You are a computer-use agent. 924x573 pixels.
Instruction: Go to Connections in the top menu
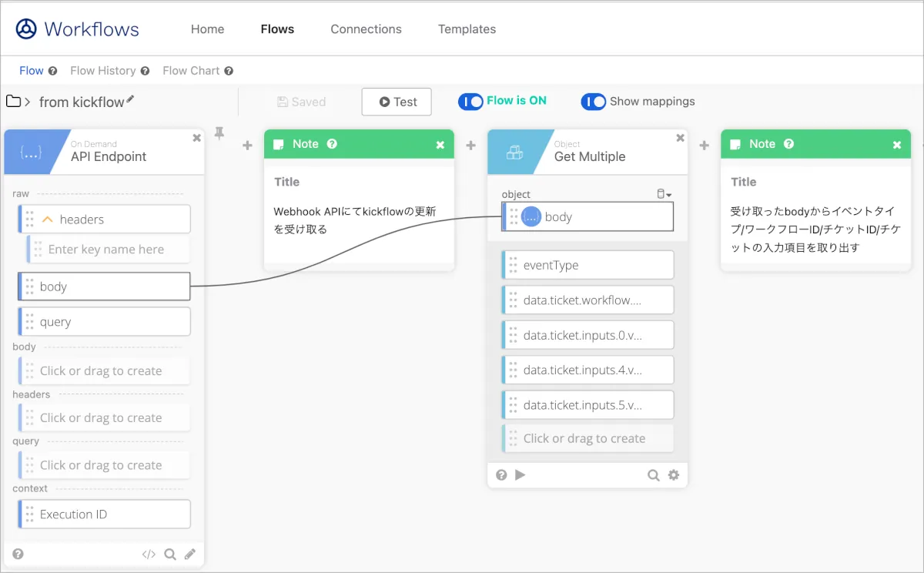pos(366,29)
